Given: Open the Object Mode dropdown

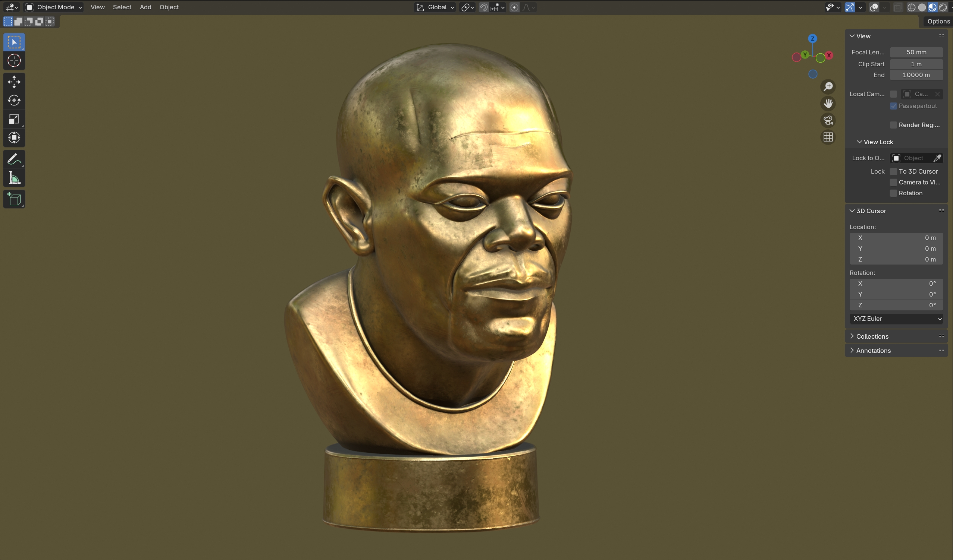Looking at the screenshot, I should (54, 7).
